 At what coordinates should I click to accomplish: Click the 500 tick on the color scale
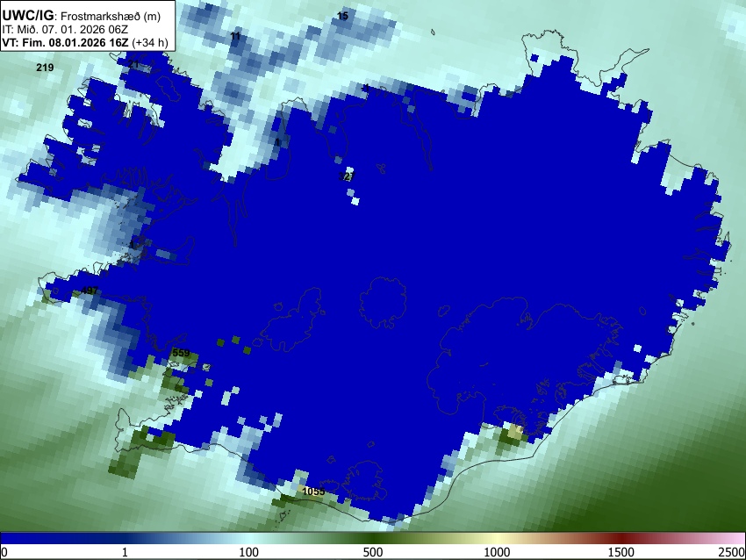[x=373, y=552]
